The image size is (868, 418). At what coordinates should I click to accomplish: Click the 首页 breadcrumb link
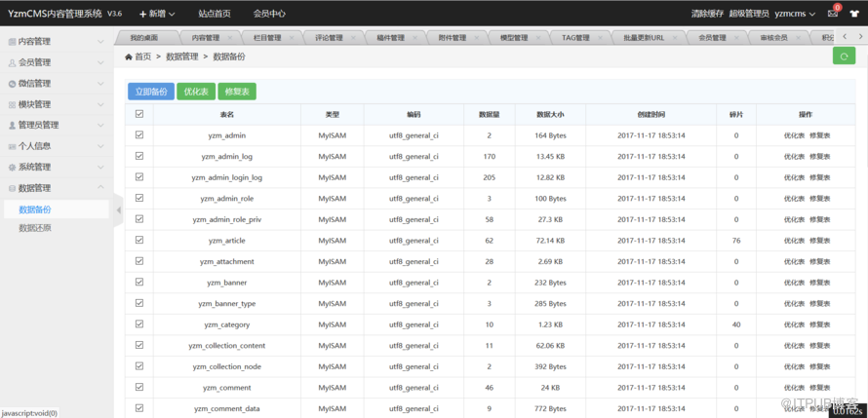point(142,57)
